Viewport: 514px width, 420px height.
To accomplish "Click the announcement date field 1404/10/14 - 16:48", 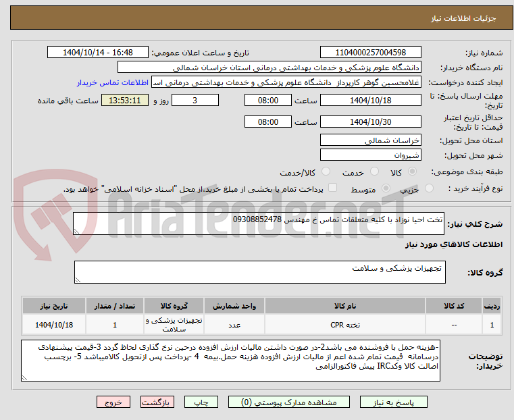I will click(98, 53).
